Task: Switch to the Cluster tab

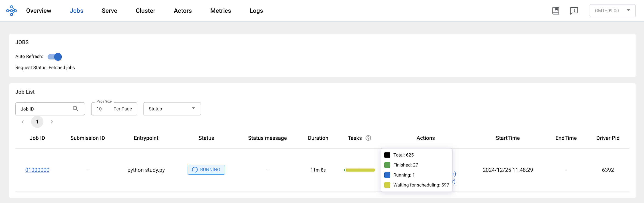Action: (x=145, y=11)
